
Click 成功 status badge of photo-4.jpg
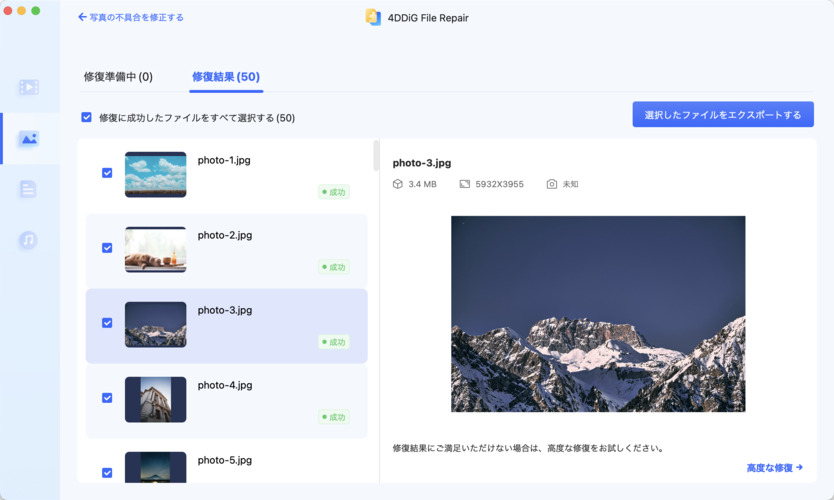click(334, 417)
